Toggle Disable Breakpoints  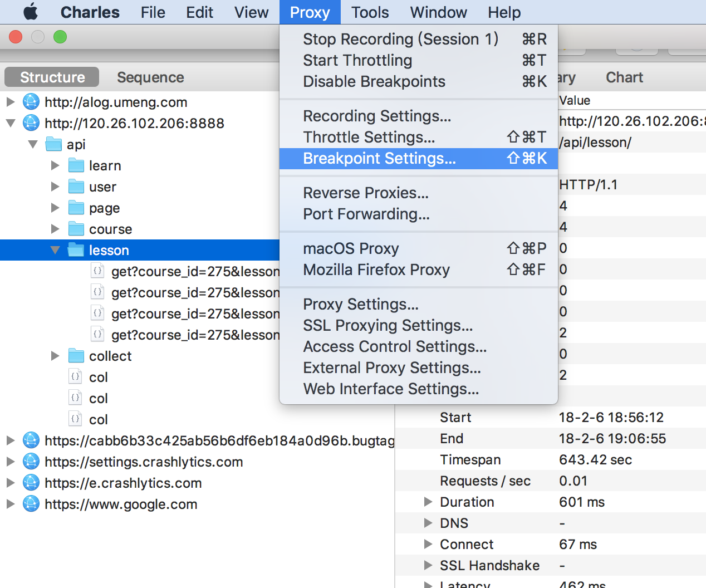point(374,81)
